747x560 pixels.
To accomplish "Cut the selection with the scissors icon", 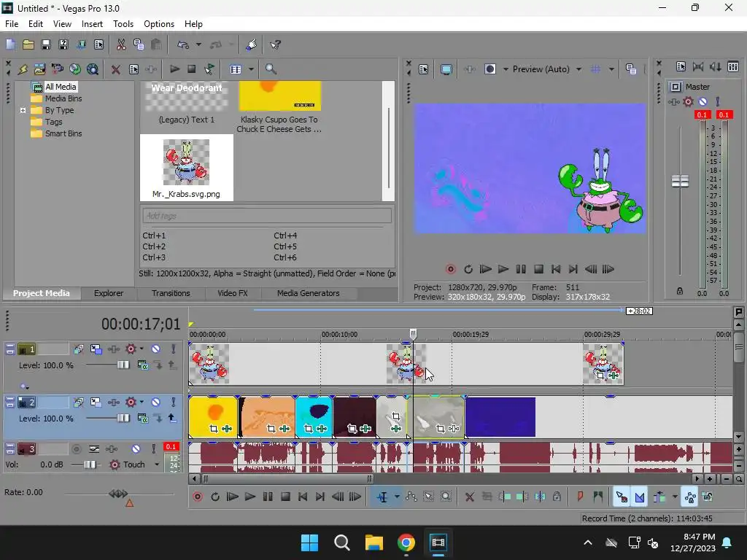I will [x=121, y=44].
